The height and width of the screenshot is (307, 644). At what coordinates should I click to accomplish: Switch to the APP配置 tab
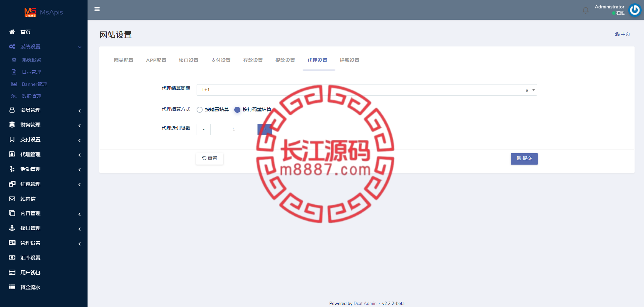pos(156,60)
